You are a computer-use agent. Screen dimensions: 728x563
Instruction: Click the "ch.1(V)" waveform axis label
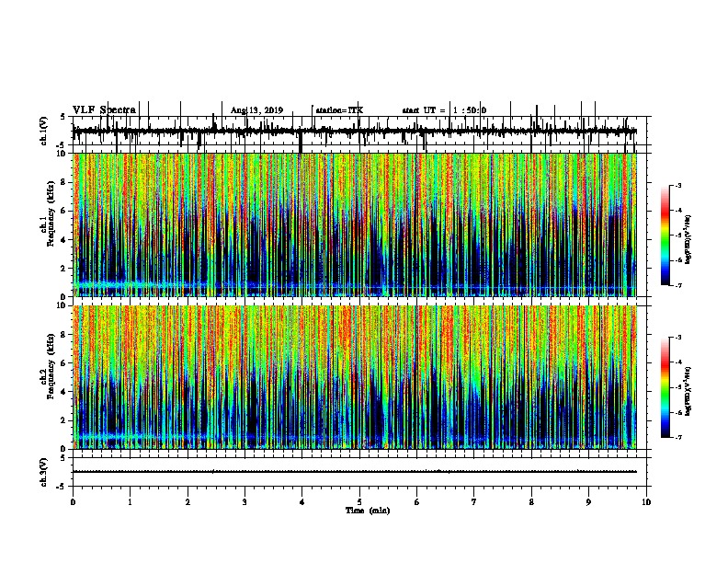43,131
